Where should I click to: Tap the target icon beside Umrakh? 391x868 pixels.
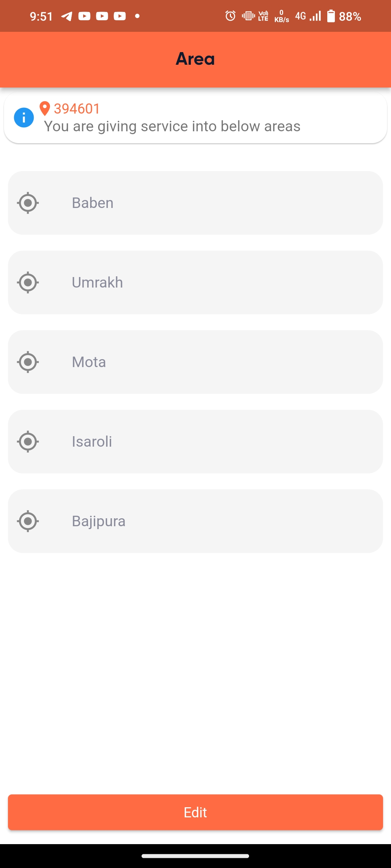(x=28, y=282)
